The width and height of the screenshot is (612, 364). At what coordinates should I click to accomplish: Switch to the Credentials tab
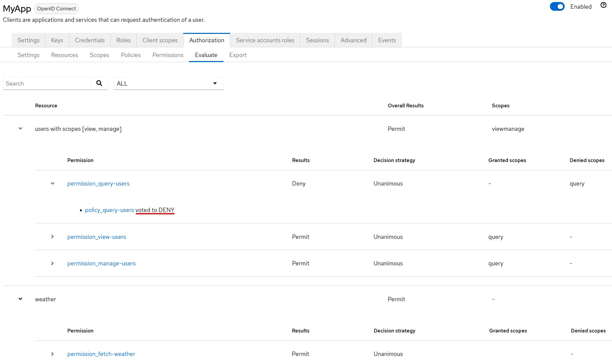[x=90, y=40]
